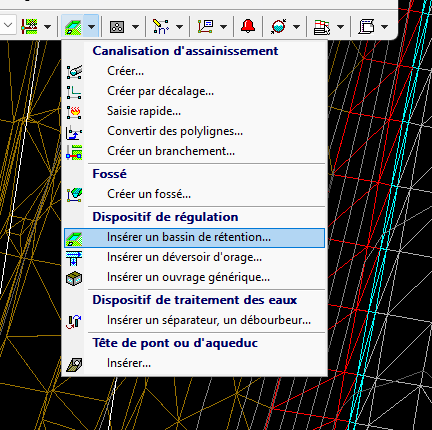
Task: Click the separator icon beside séparateur, débourbeur
Action: click(x=74, y=321)
